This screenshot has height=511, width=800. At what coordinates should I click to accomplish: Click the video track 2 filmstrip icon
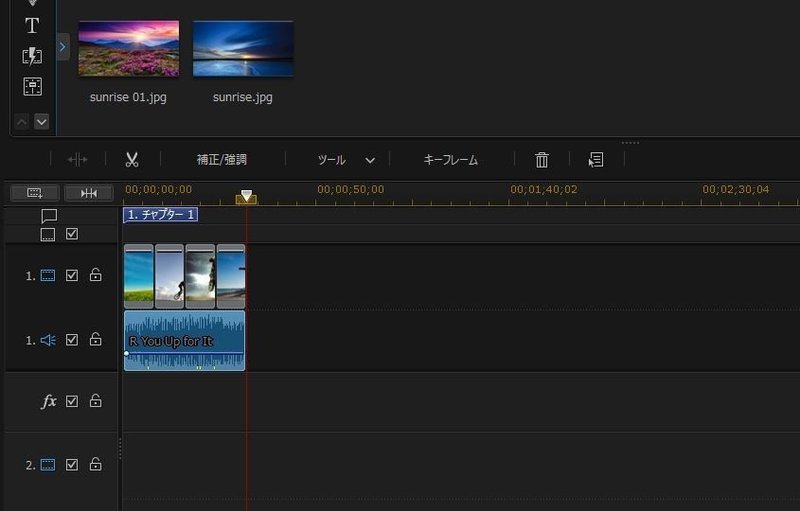pyautogui.click(x=48, y=465)
